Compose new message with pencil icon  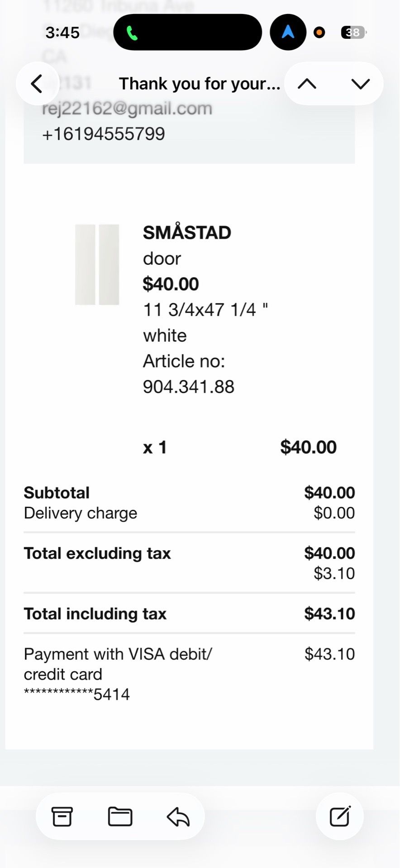tap(340, 816)
